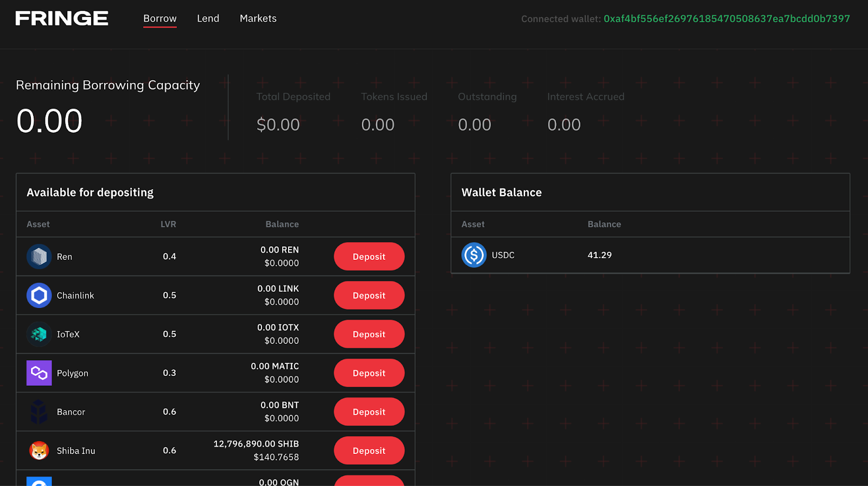Open the Markets tab

coord(258,18)
